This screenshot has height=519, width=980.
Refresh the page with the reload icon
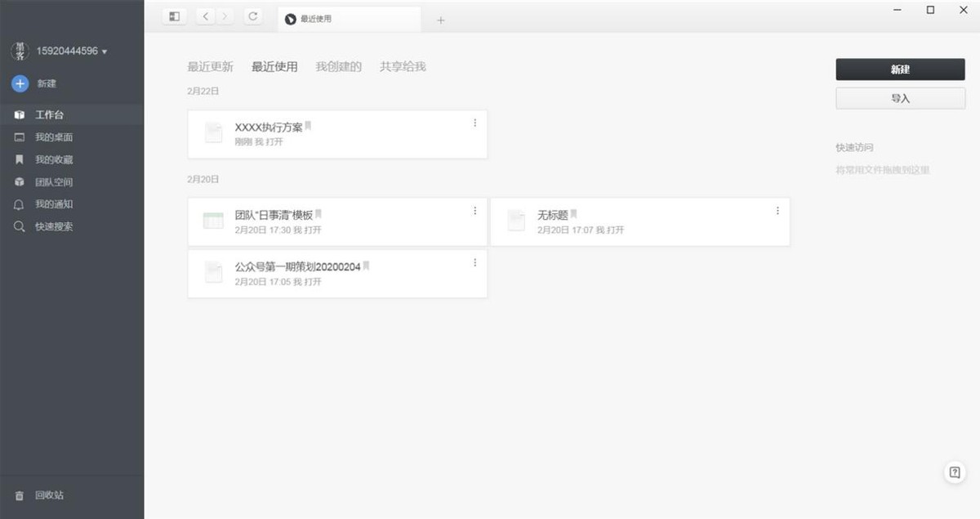(252, 16)
